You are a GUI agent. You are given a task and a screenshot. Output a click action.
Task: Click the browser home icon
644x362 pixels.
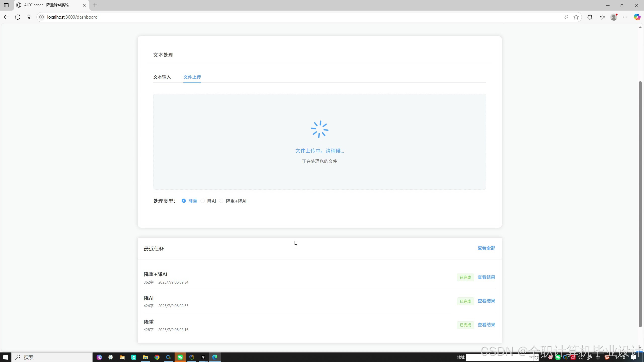pos(29,17)
